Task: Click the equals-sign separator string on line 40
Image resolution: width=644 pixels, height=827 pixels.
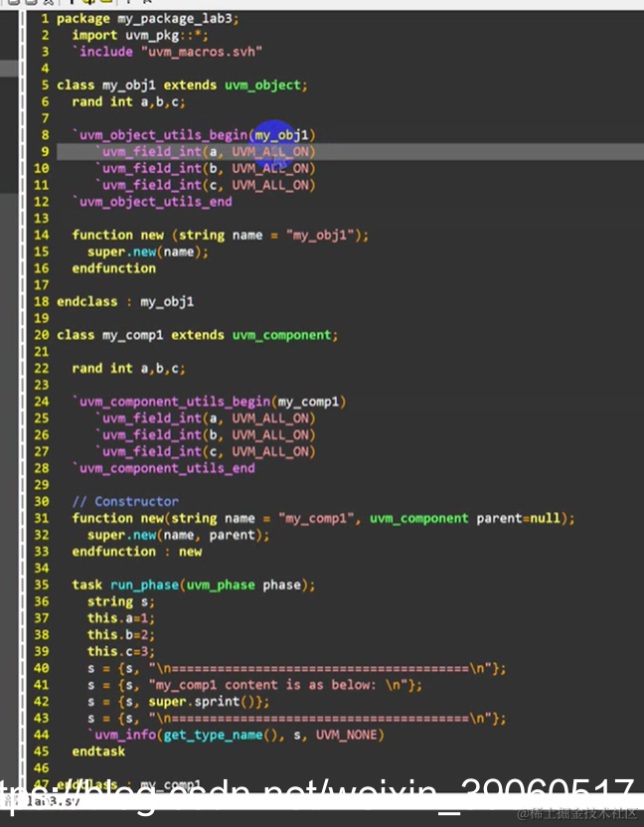Action: coord(323,668)
